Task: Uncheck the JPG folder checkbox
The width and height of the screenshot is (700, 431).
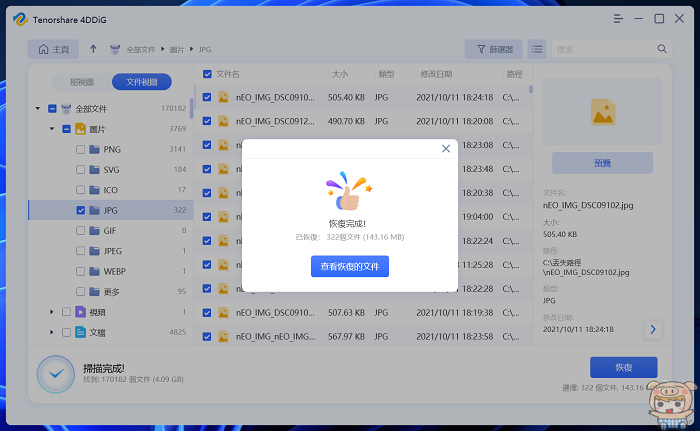Action: pyautogui.click(x=81, y=211)
